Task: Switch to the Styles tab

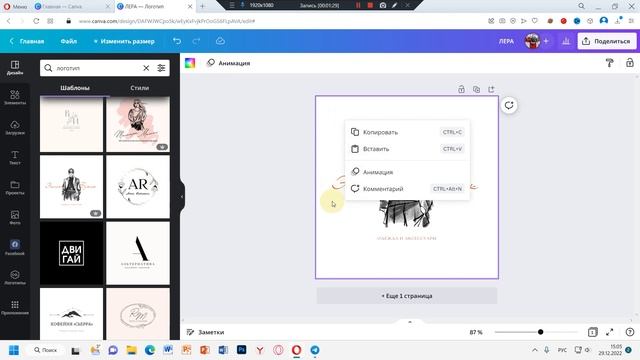Action: tap(140, 88)
